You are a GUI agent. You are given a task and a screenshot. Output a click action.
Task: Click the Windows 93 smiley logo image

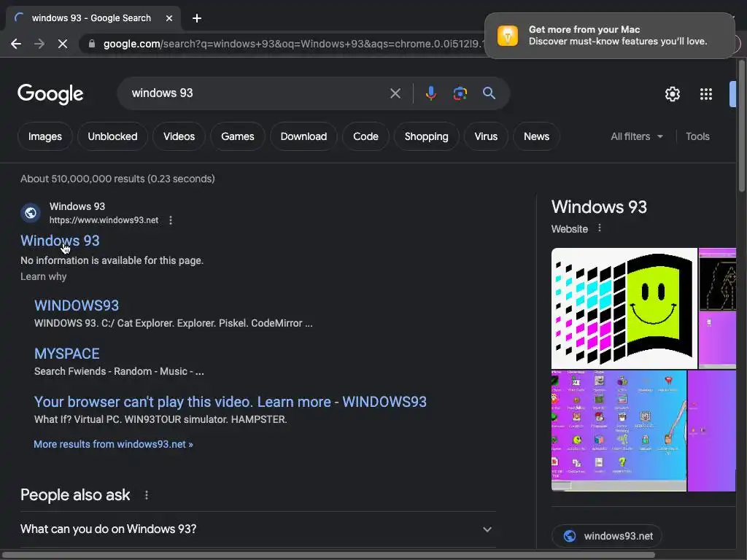pyautogui.click(x=624, y=308)
